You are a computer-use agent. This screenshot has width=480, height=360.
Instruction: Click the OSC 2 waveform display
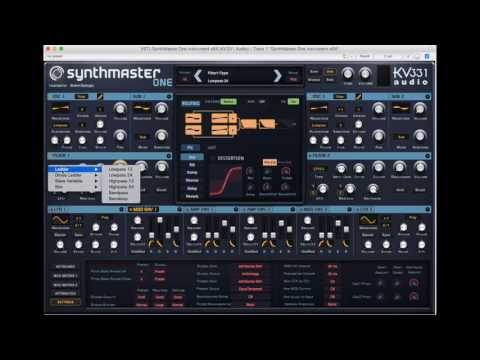[x=319, y=108]
